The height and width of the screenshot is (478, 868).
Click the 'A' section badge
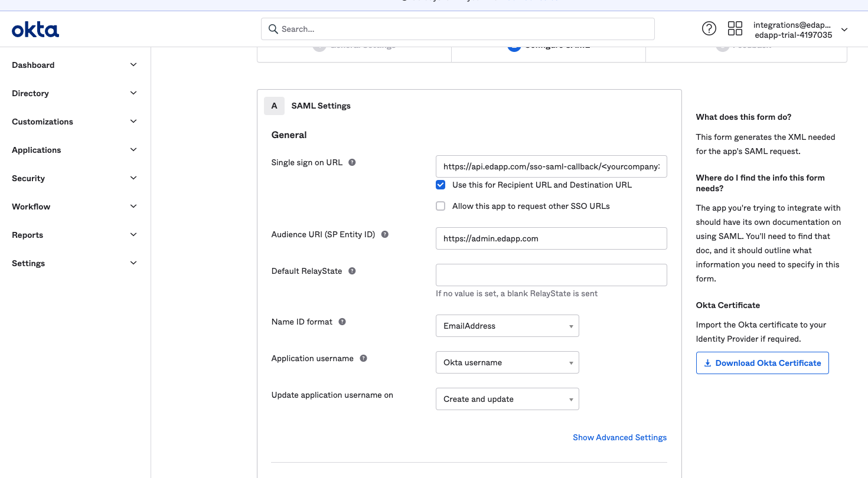point(274,106)
